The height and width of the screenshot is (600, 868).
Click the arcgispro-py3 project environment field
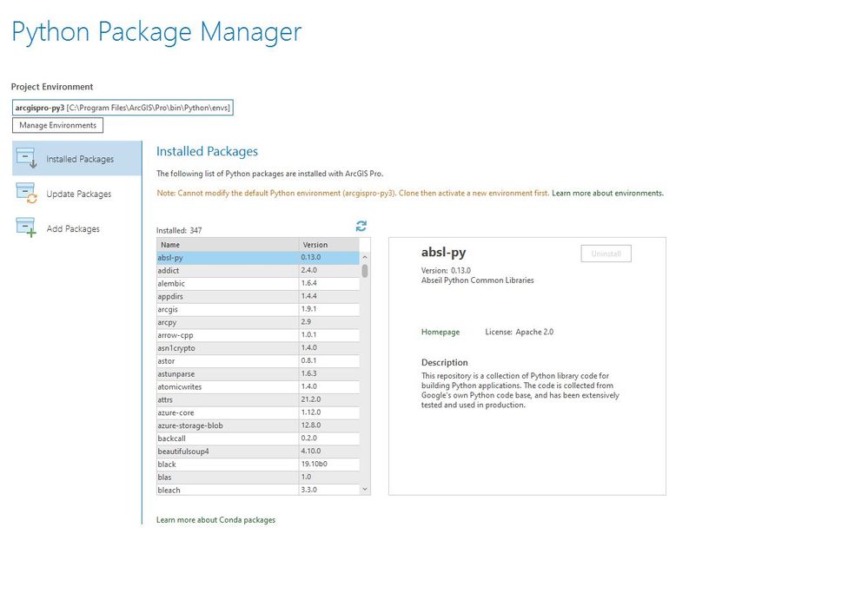(x=123, y=108)
